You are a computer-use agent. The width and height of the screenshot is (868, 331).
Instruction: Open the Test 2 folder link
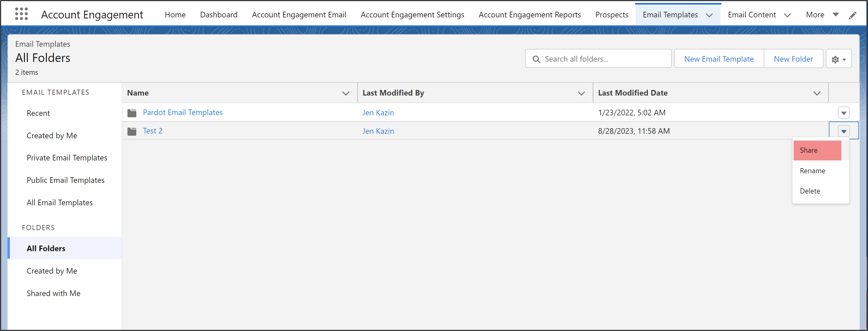pos(153,131)
